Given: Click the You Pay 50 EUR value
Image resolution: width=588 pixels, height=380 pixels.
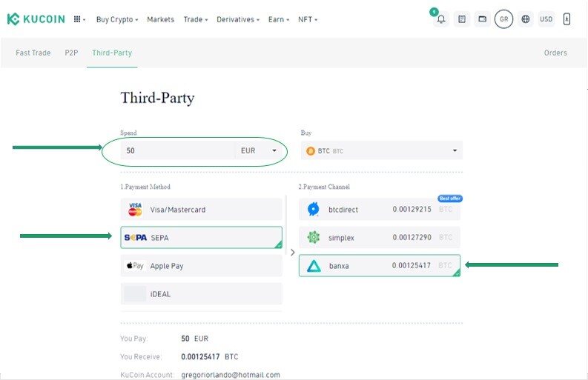Looking at the screenshot, I should pos(194,339).
